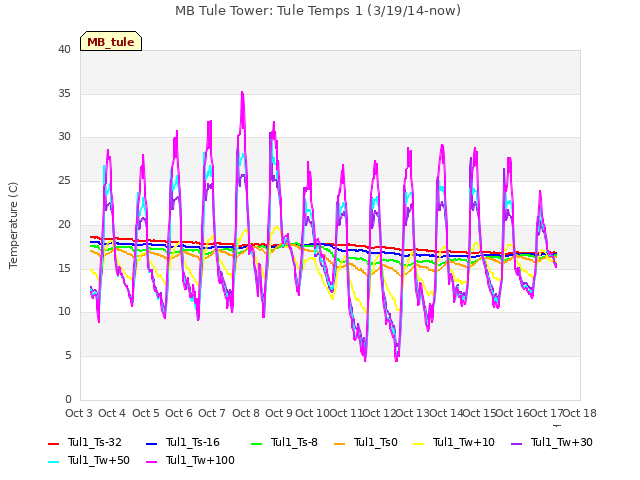Image resolution: width=640 pixels, height=480 pixels.
Task: Click the tallest magenta peak near Oct 8
Action: click(x=242, y=93)
